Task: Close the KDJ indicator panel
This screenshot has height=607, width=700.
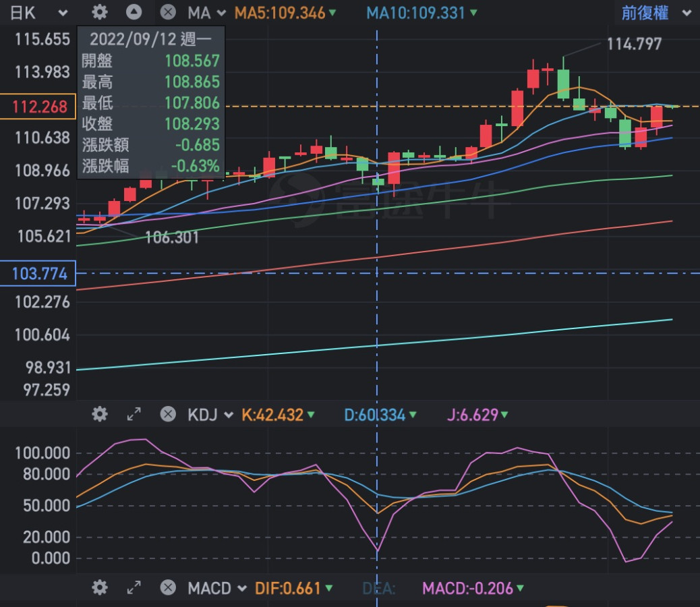Action: (168, 414)
